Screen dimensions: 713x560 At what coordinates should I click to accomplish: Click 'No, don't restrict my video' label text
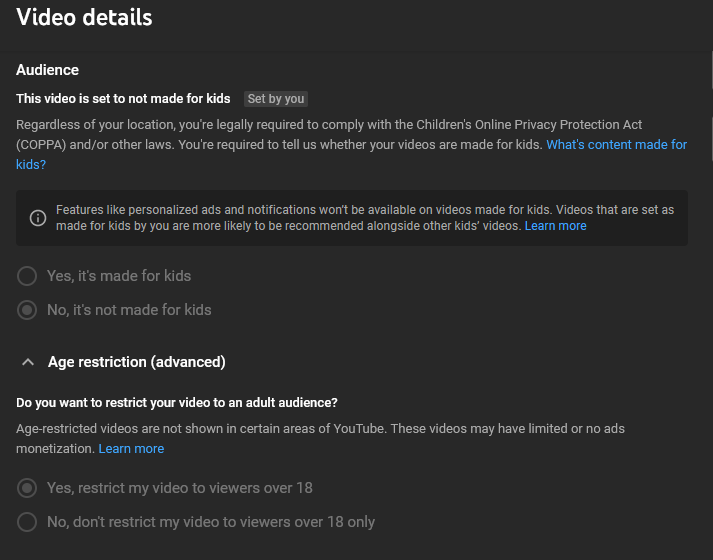(211, 522)
